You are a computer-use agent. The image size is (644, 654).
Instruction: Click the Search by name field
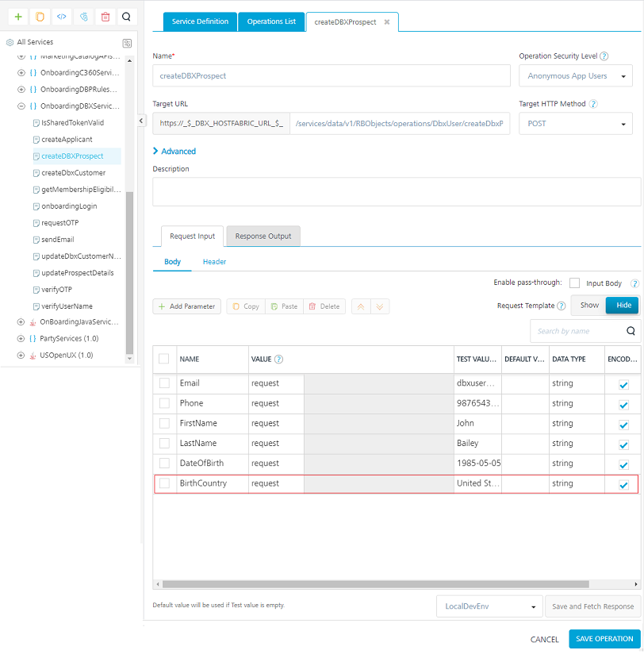point(576,331)
